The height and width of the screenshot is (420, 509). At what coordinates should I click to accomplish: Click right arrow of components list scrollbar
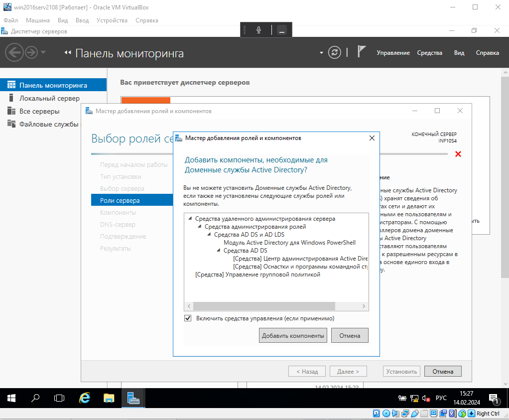click(364, 306)
